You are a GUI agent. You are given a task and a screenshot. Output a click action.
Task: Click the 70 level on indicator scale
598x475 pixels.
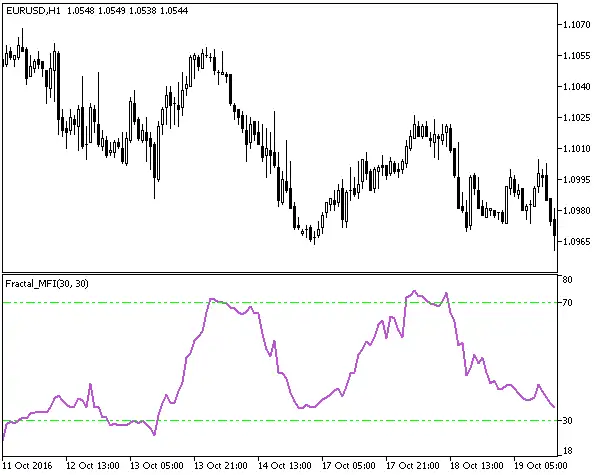pos(567,303)
